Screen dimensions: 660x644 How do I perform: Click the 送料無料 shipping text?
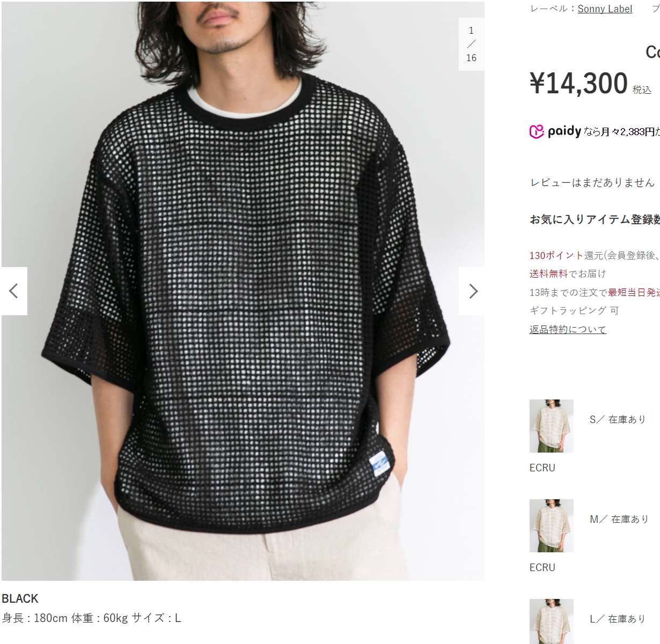tap(548, 273)
